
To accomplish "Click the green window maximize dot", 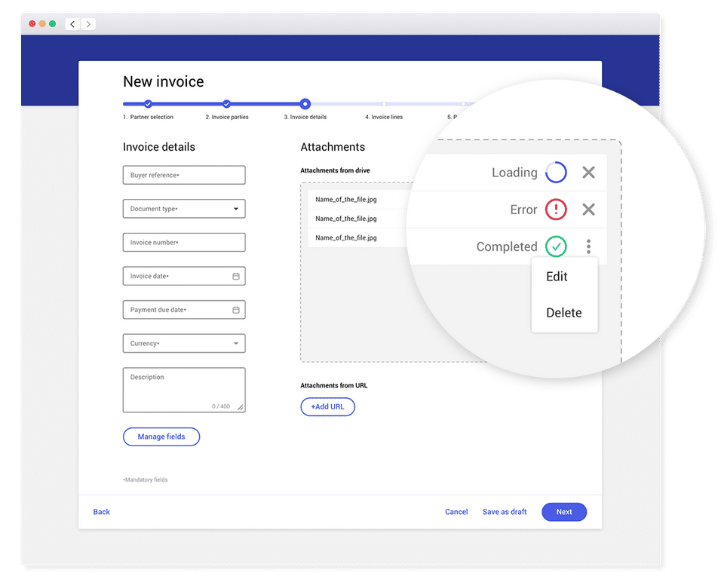I will coord(53,24).
